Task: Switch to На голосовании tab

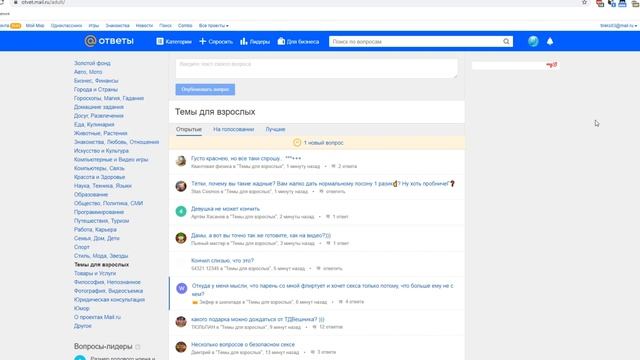Action: pos(233,129)
